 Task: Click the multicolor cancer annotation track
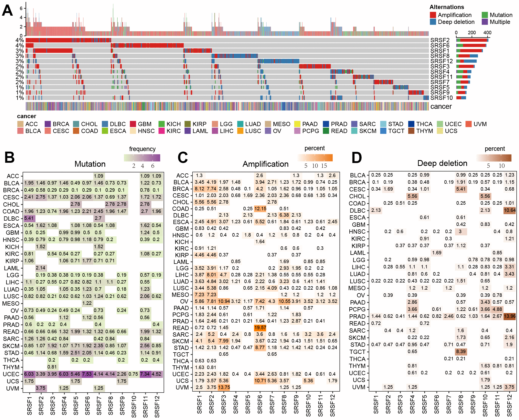click(227, 106)
